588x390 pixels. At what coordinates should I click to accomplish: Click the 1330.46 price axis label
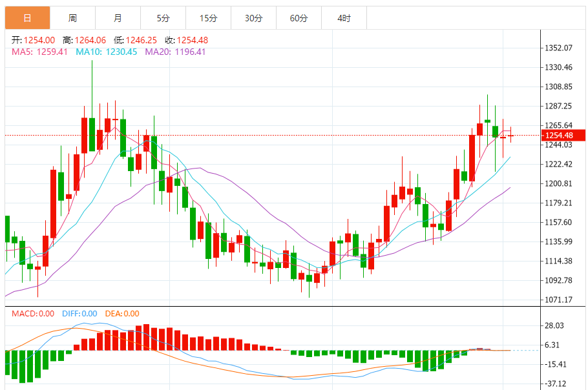pos(558,67)
